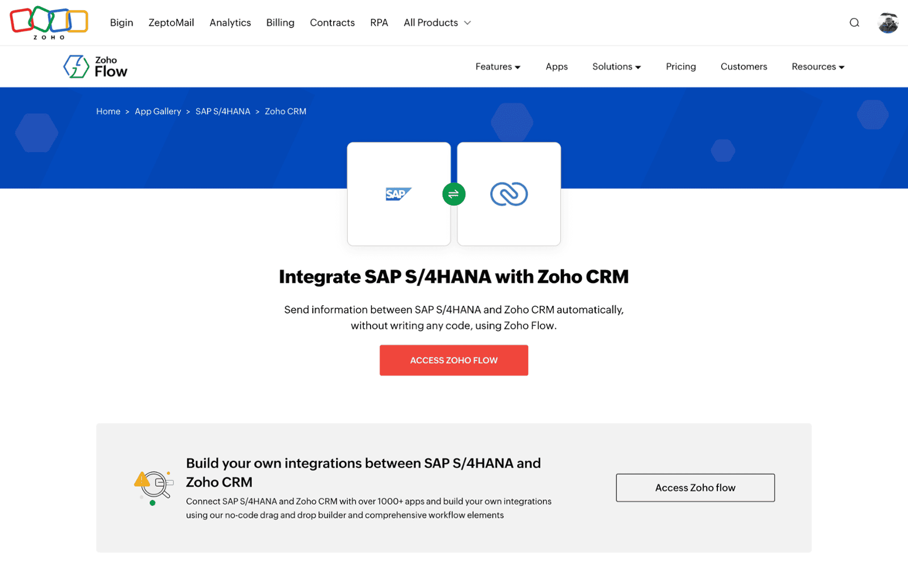The width and height of the screenshot is (908, 588).
Task: Click the Zoho Flow logo
Action: [95, 66]
